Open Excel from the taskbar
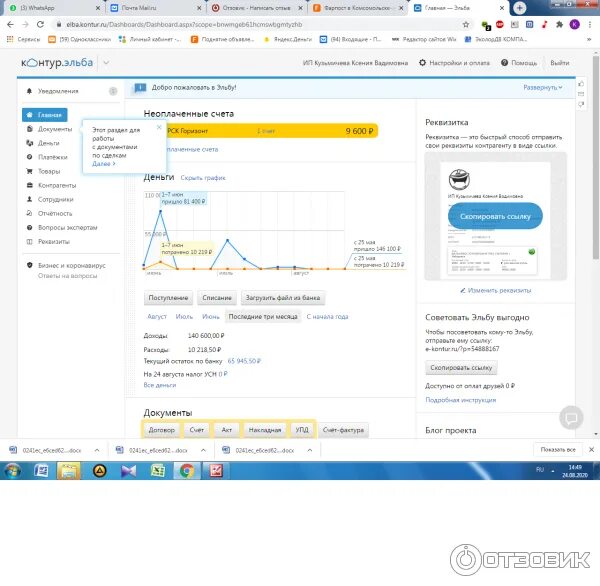 tap(158, 471)
